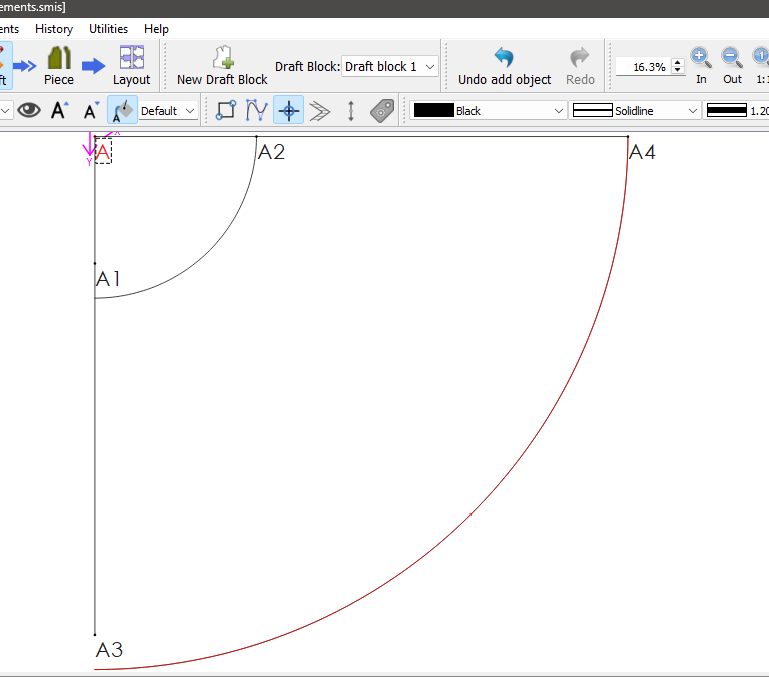This screenshot has width=769, height=677.
Task: Click the black color swatch
Action: 434,110
